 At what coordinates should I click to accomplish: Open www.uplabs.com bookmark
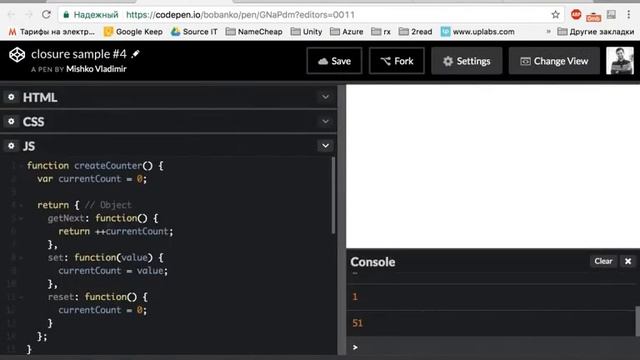coord(478,31)
